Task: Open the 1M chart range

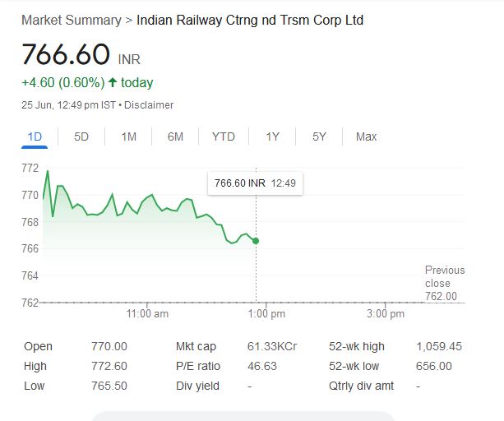Action: click(x=128, y=136)
